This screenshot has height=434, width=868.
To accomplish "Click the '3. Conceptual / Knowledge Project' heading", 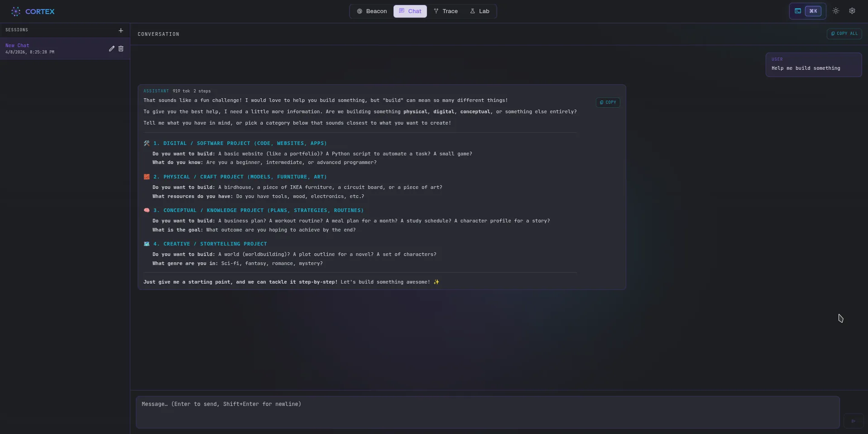I will click(259, 210).
